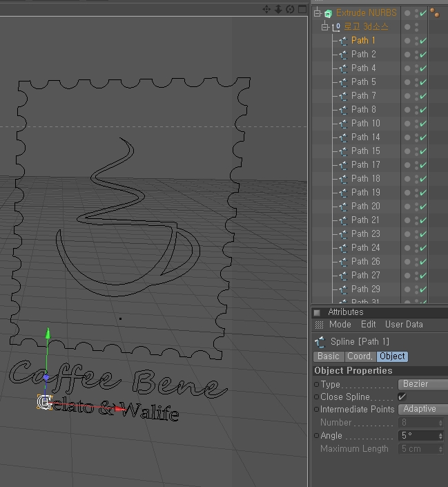This screenshot has height=487, width=448.
Task: Click the Object Properties section header
Action: pos(380,371)
